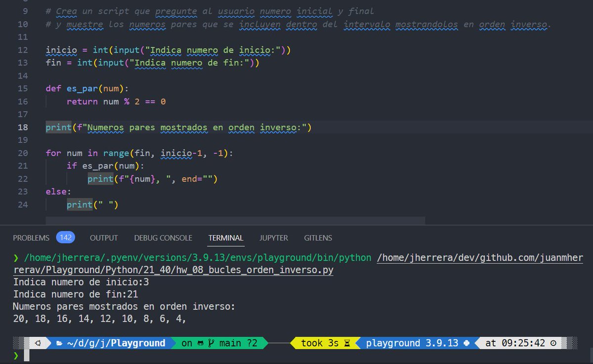Click the string "Indica numero de inicio:" in code
The width and height of the screenshot is (593, 364).
pos(213,50)
